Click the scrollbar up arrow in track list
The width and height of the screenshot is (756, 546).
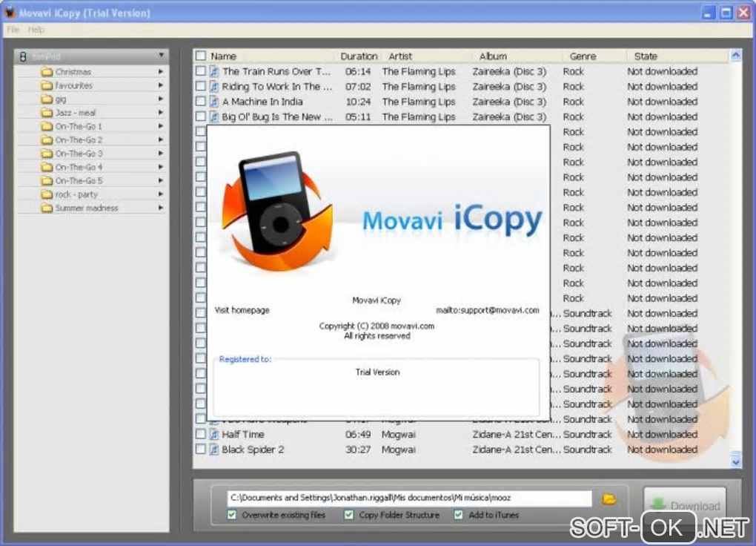coord(736,55)
